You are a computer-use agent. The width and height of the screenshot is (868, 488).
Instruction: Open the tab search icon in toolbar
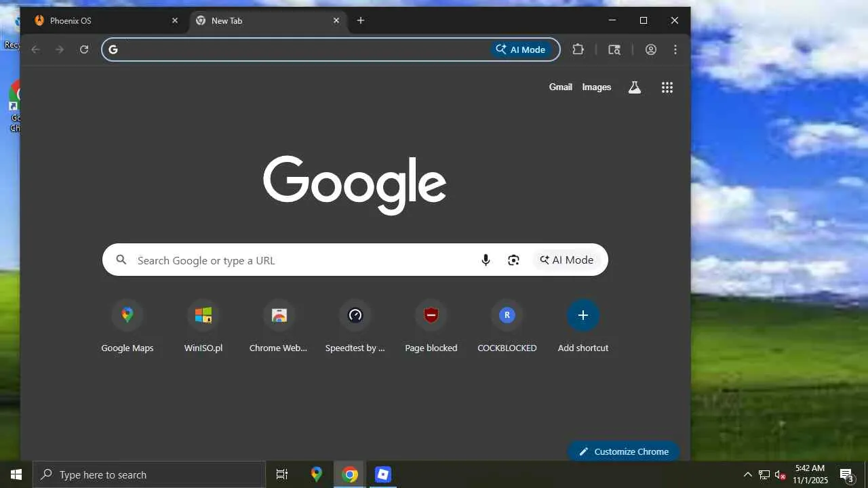point(614,49)
